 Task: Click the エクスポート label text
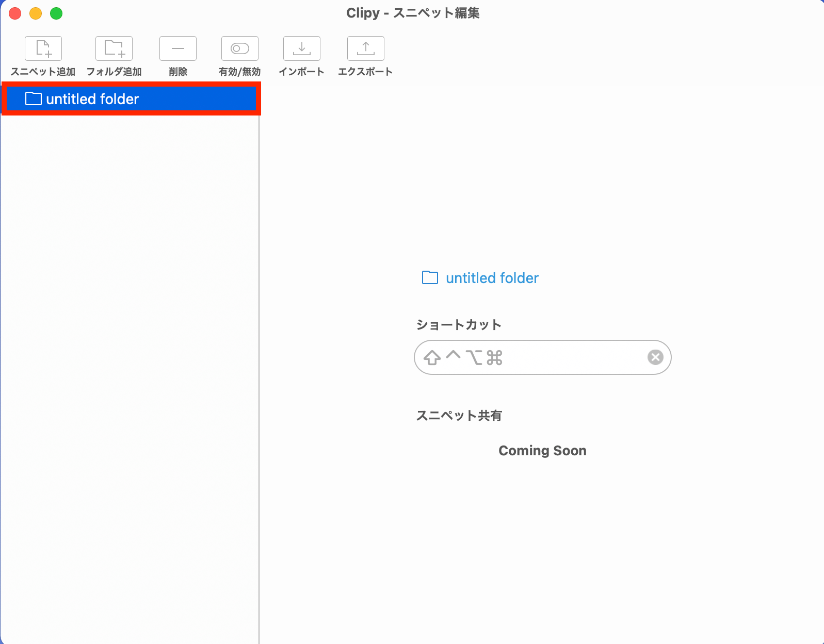(x=365, y=72)
